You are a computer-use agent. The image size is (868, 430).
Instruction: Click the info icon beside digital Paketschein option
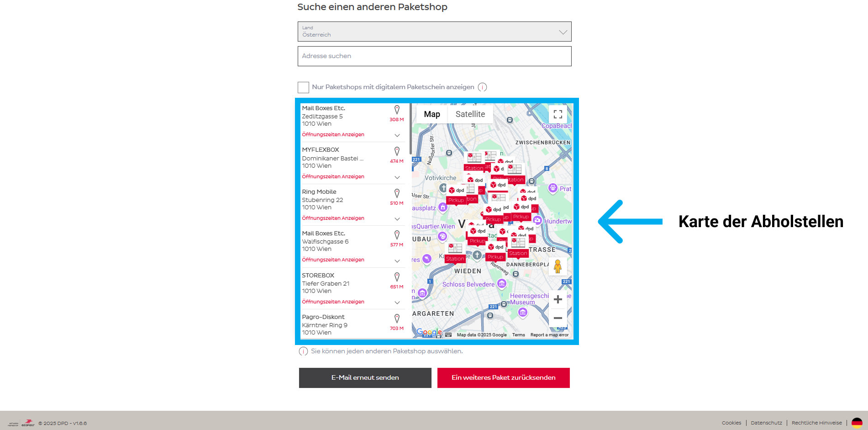[x=482, y=87]
